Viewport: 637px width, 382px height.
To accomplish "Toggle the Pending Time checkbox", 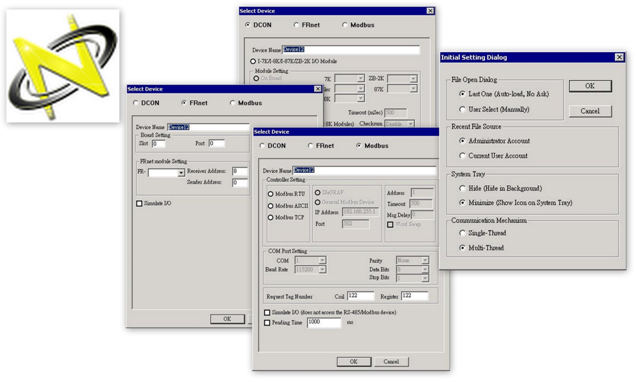I will (x=267, y=323).
